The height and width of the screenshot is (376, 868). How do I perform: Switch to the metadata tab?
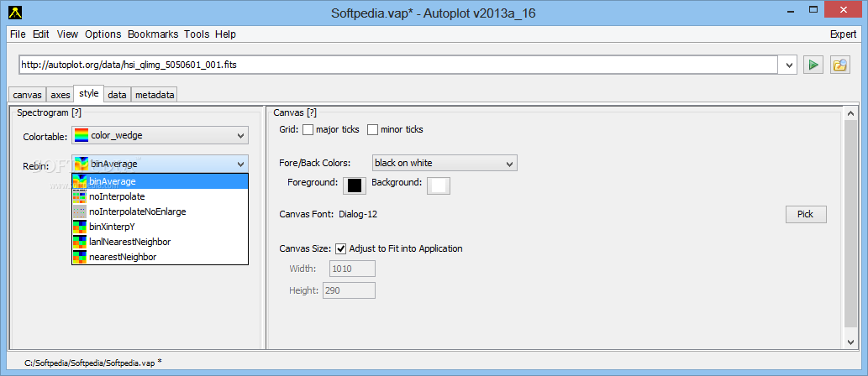tap(155, 95)
